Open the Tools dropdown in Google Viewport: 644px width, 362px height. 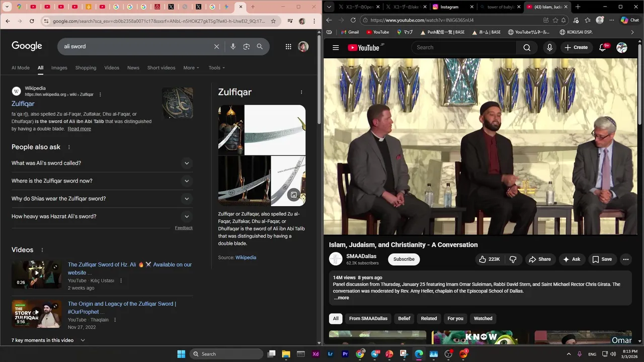point(217,68)
